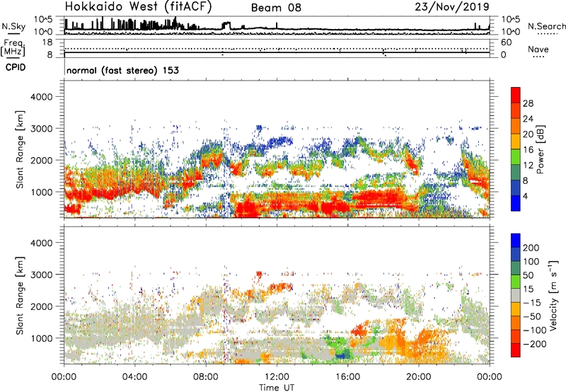The height and width of the screenshot is (392, 566).
Task: Click the 'Nave' legend label
Action: pos(538,50)
